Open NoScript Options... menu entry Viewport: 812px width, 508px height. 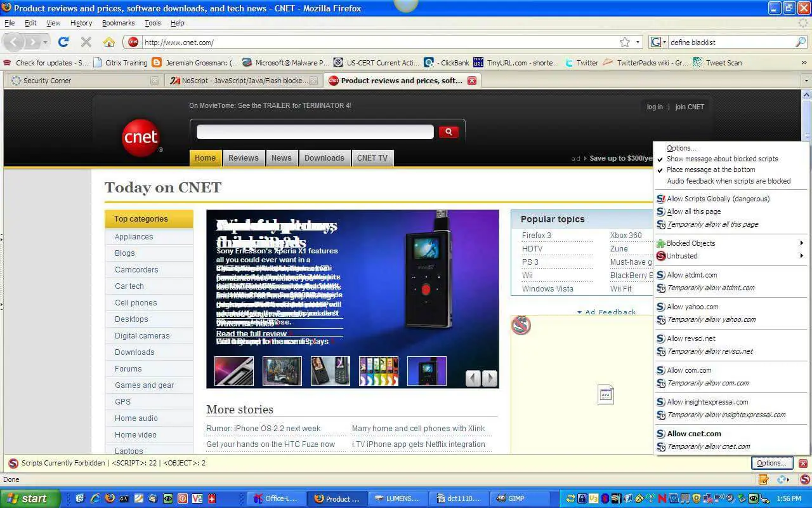coord(681,148)
